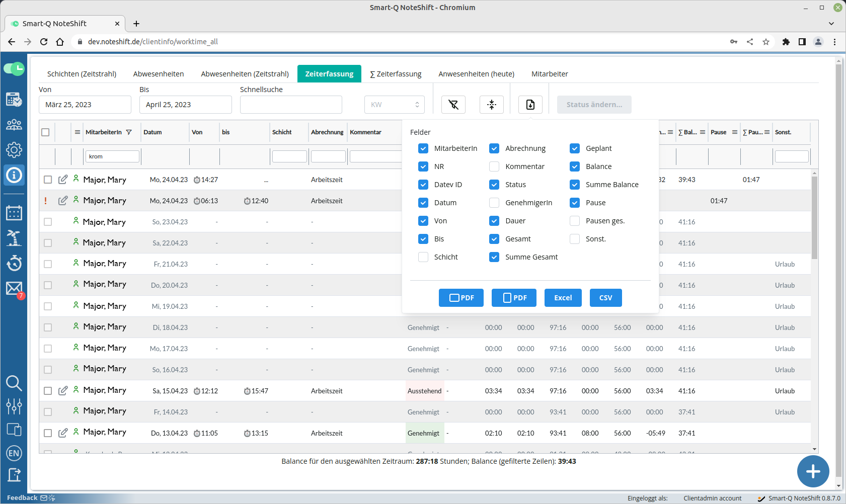Click the collapse rows toolbar icon

(492, 105)
